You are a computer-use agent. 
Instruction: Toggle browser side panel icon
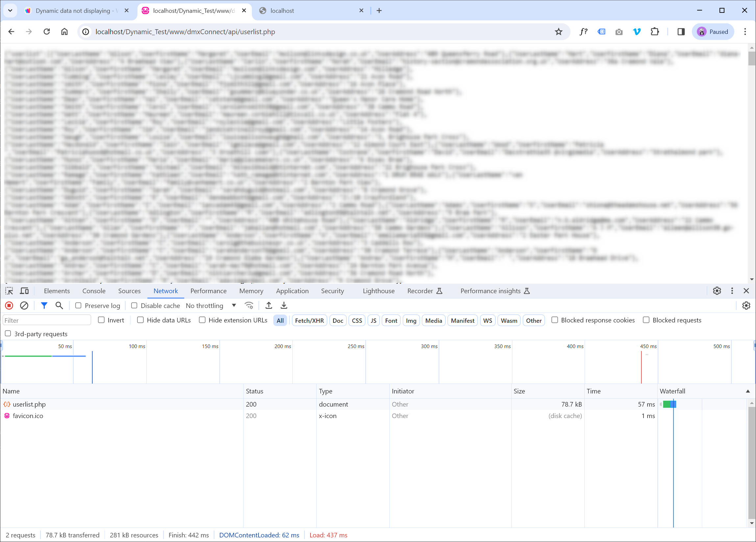click(x=681, y=32)
